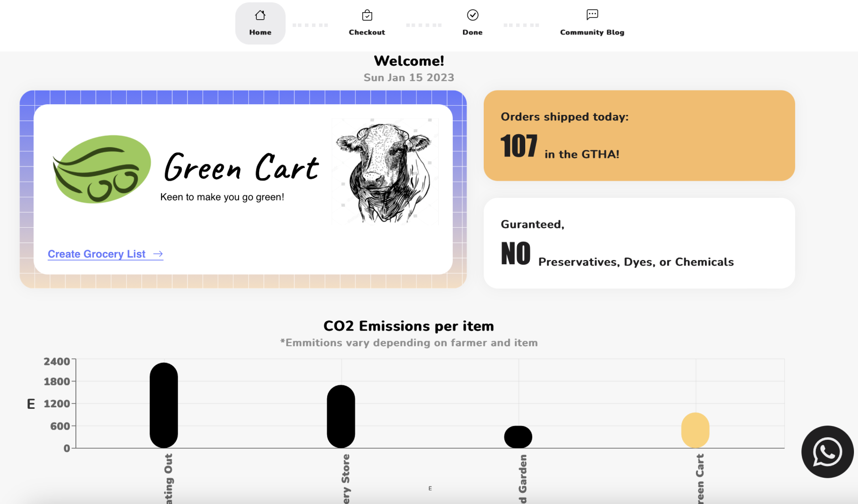Click the Orders shipped today card
Image resolution: width=858 pixels, height=504 pixels.
[x=639, y=135]
